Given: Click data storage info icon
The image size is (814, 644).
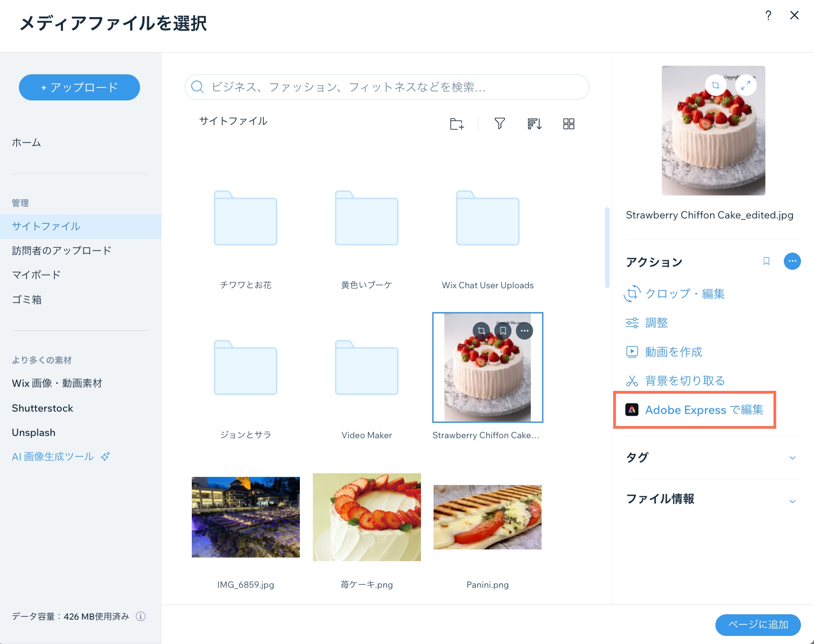Looking at the screenshot, I should 141,617.
